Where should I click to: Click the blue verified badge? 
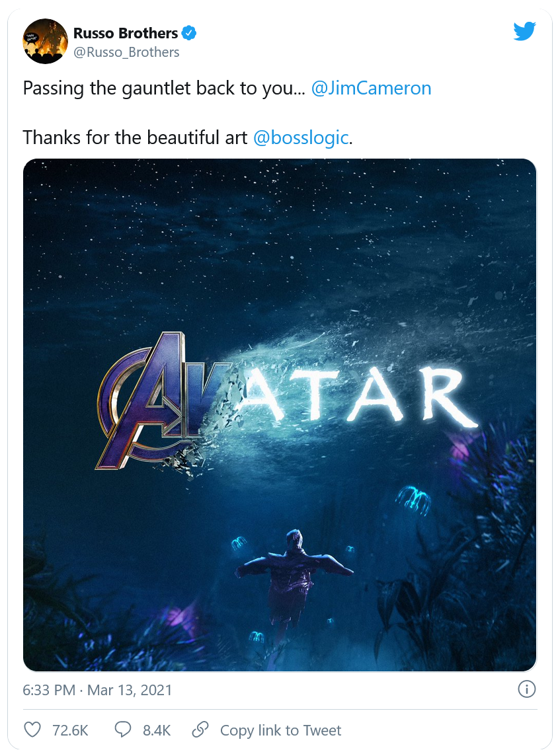tap(189, 33)
